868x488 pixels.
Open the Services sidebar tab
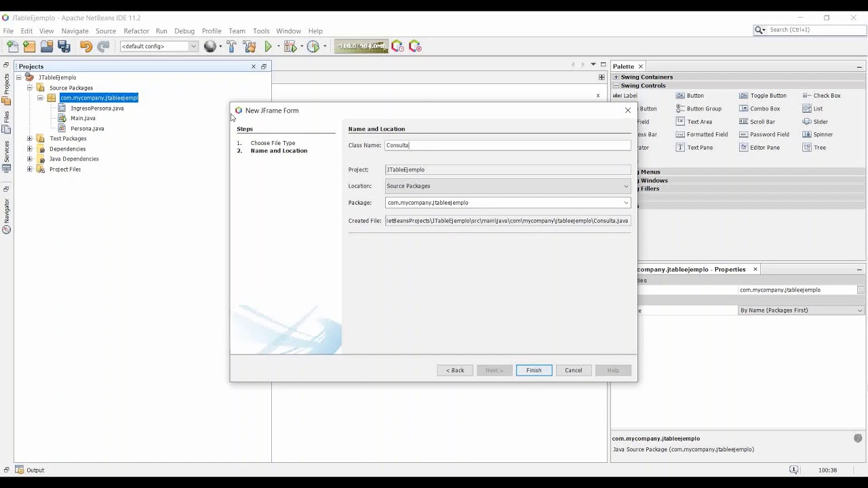(x=6, y=157)
